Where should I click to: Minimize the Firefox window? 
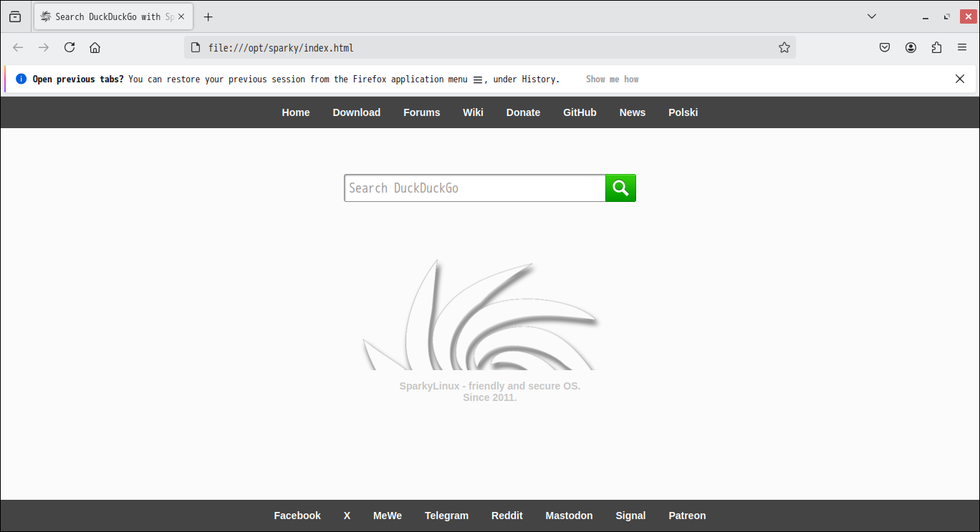point(926,16)
